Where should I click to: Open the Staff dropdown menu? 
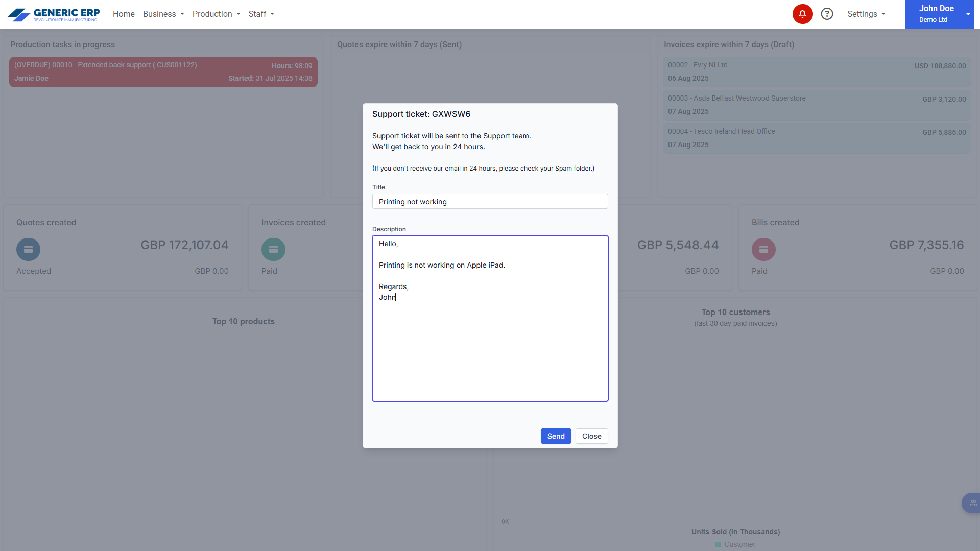(x=261, y=14)
